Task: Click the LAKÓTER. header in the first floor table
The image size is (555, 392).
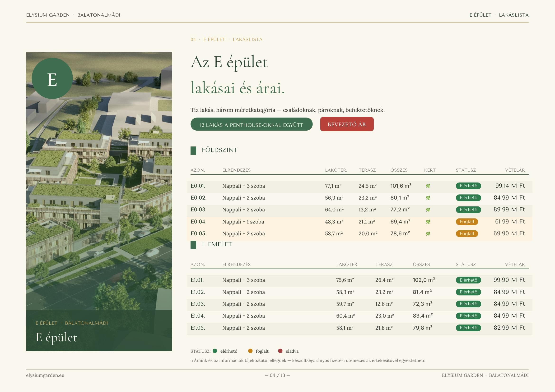Action: pos(347,264)
